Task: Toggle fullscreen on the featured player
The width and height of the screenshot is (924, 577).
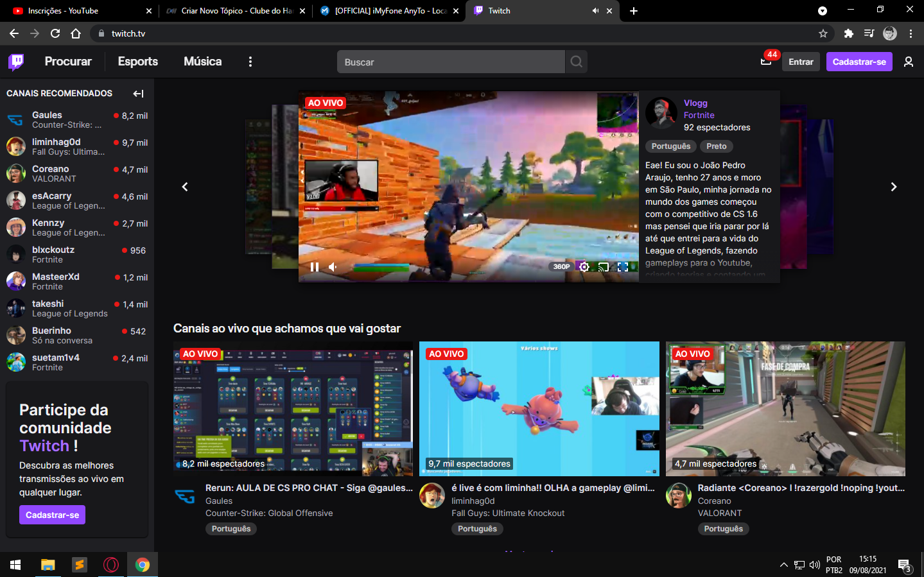Action: pos(623,267)
